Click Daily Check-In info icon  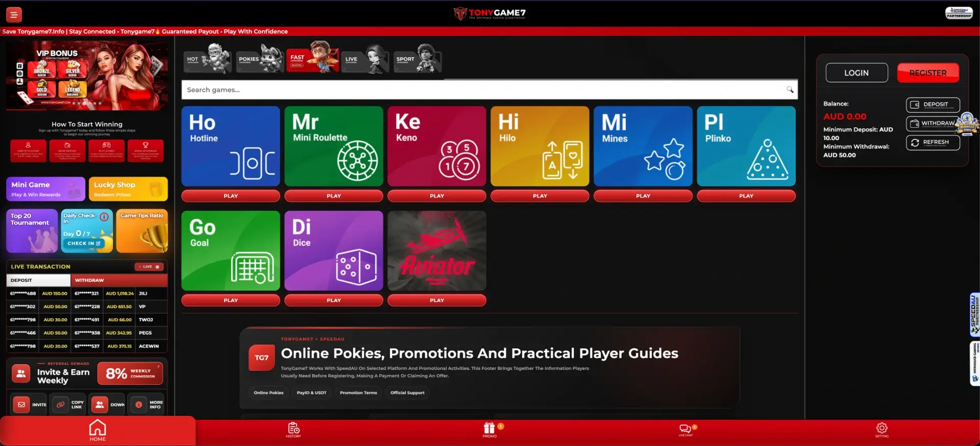pyautogui.click(x=104, y=216)
